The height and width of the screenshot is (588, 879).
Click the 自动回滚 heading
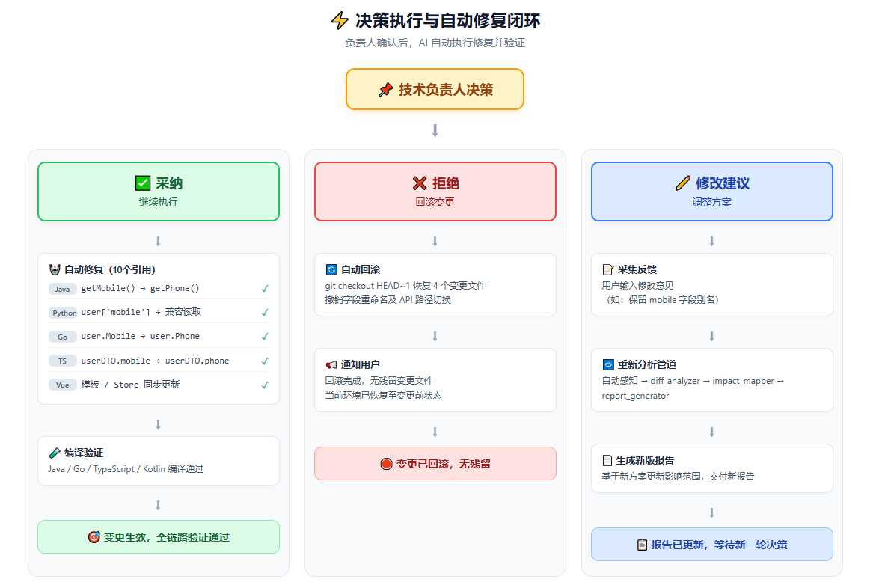[x=361, y=269]
